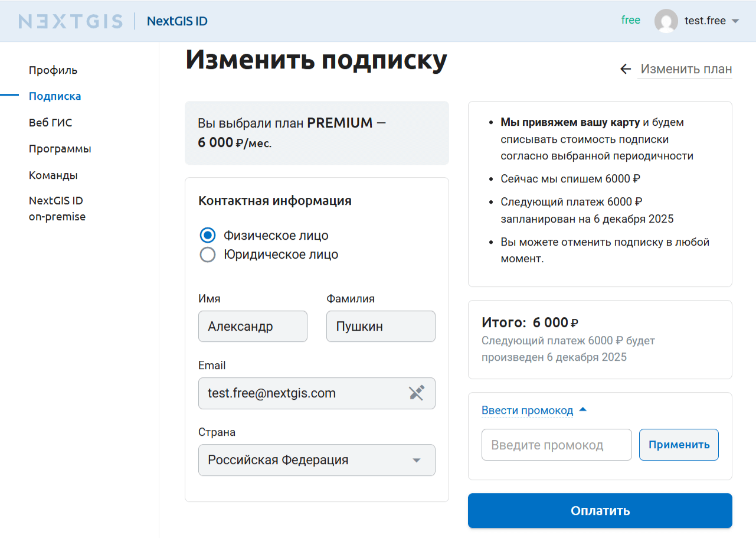The image size is (756, 538).
Task: Focus the Фамилия input field
Action: 381,327
